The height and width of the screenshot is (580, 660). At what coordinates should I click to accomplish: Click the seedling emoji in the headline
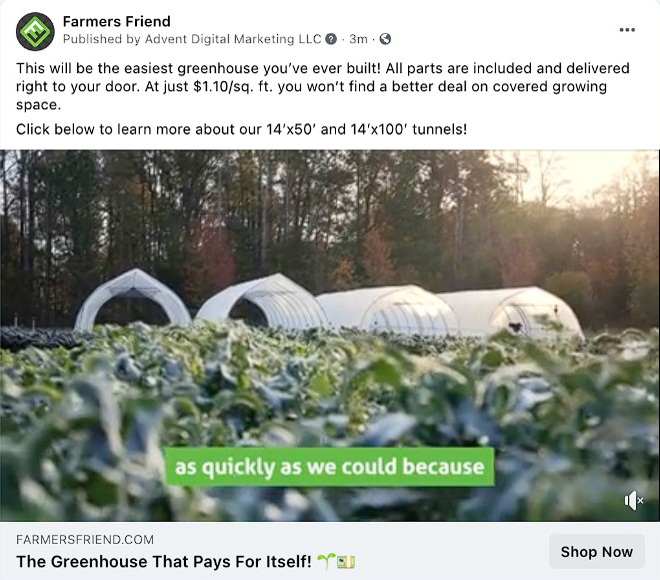326,561
